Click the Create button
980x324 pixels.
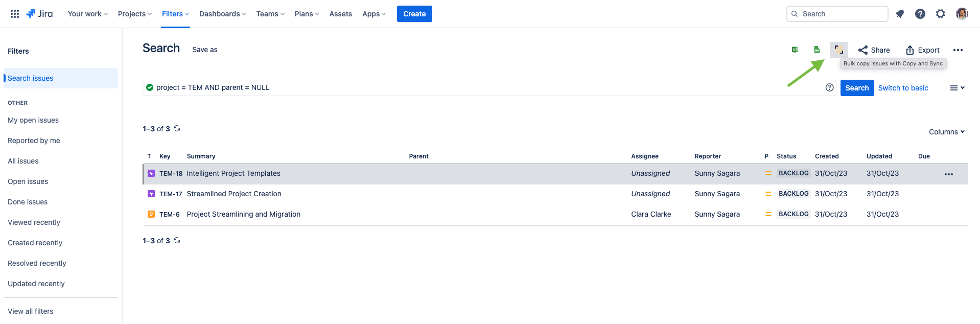[x=414, y=14]
